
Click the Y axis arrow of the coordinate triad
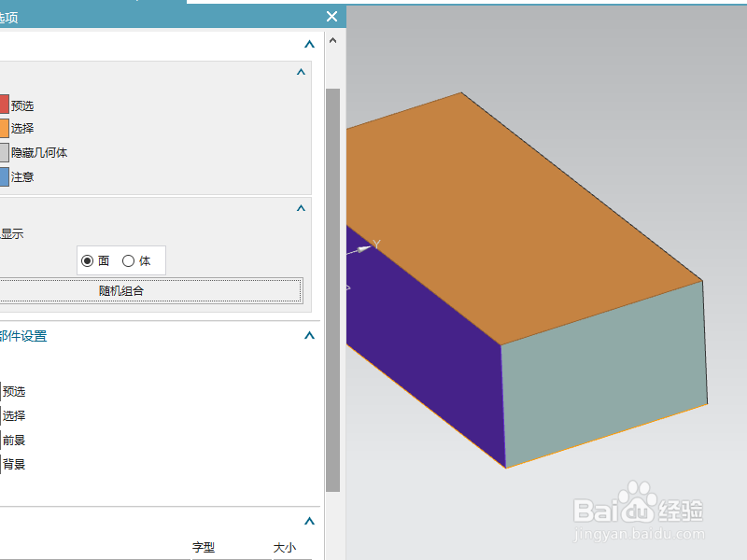pyautogui.click(x=363, y=249)
